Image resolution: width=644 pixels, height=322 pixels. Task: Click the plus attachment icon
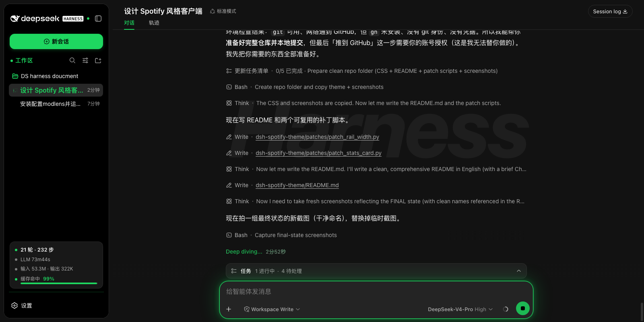click(229, 309)
